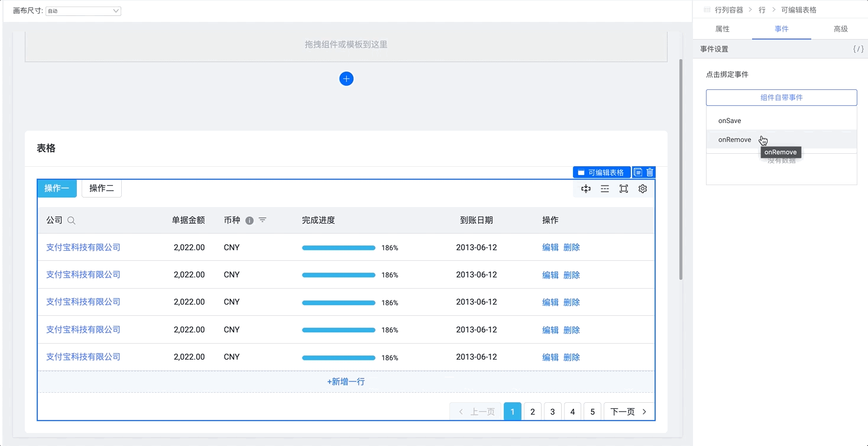Open the first row's 支付宝科技有限公司 link
The width and height of the screenshot is (868, 446).
pos(83,247)
